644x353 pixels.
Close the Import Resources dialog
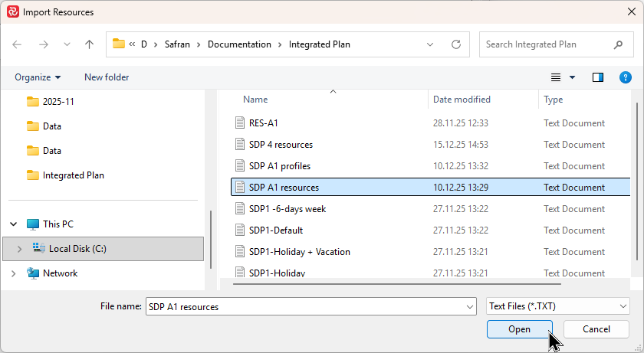[632, 12]
